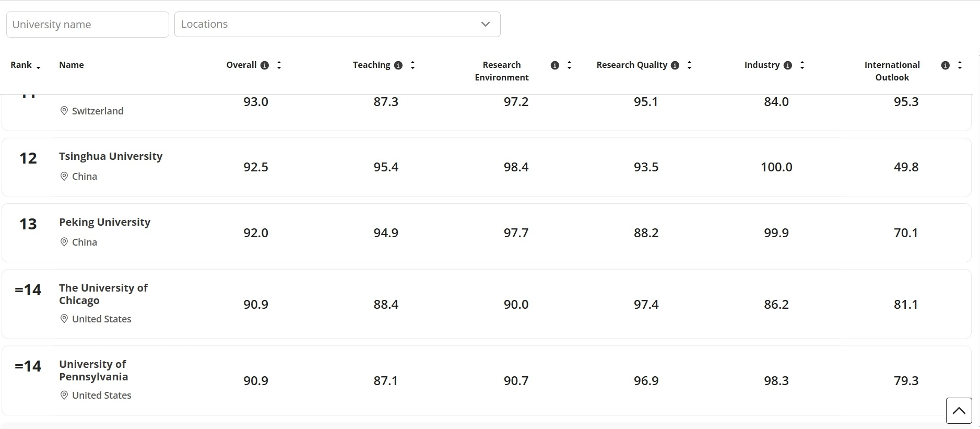Viewport: 980px width, 429px height.
Task: Open the International Outlook info icon
Action: 946,65
